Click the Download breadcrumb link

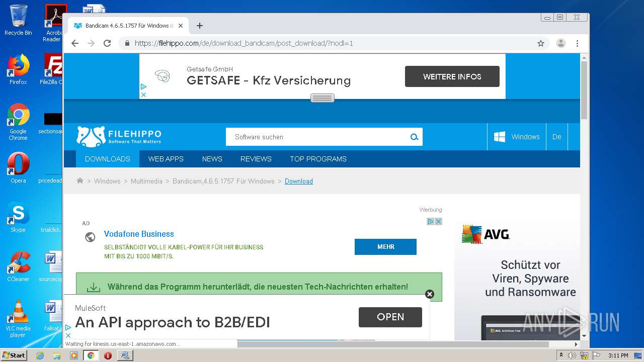pos(299,181)
